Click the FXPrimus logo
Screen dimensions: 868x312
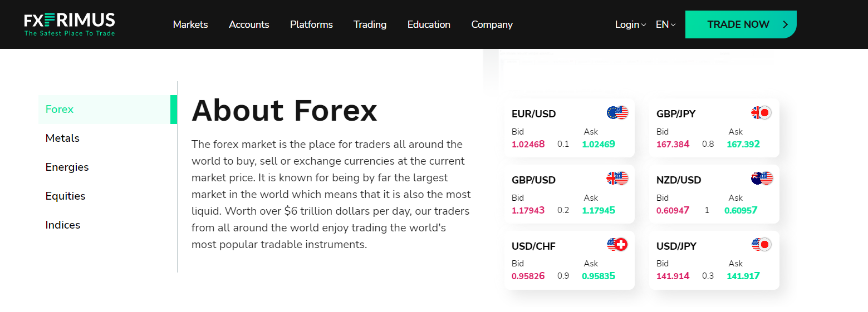click(x=70, y=24)
